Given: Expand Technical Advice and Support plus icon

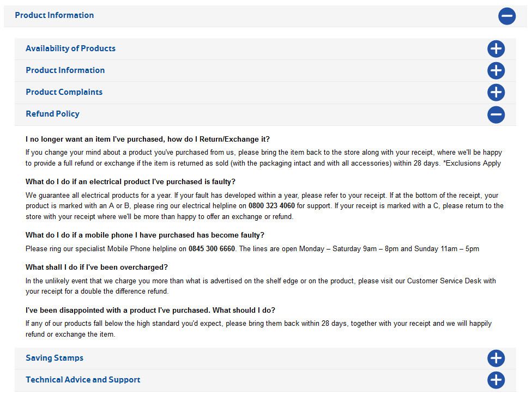Looking at the screenshot, I should click(x=496, y=380).
